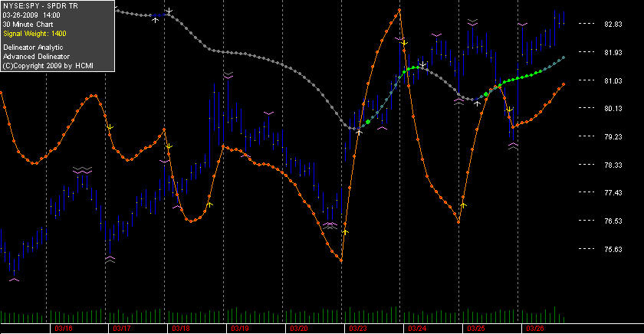
Task: Click the white down arrow at the top near the 03/18 divider
Action: coord(169,11)
